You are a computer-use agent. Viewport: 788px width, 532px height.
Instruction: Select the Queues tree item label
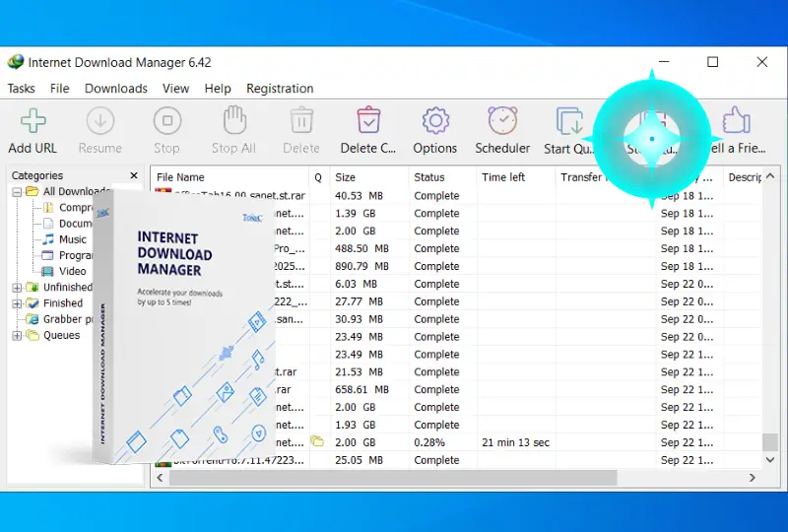tap(61, 335)
